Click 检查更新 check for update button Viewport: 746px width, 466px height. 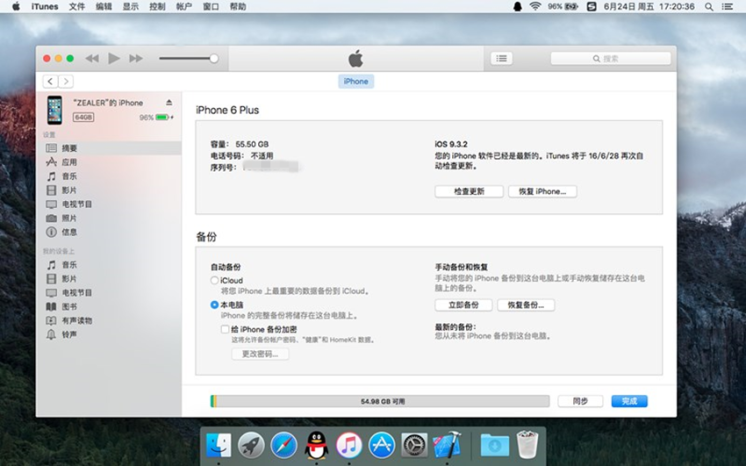pyautogui.click(x=469, y=191)
